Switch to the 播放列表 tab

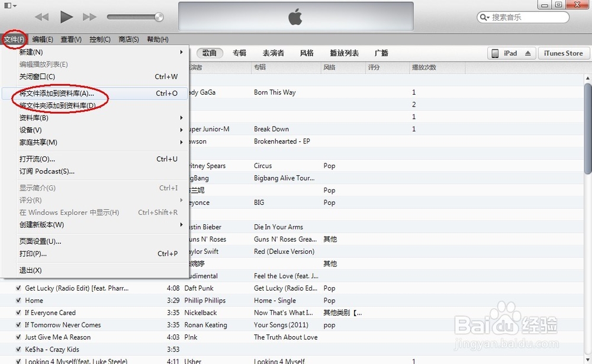344,53
